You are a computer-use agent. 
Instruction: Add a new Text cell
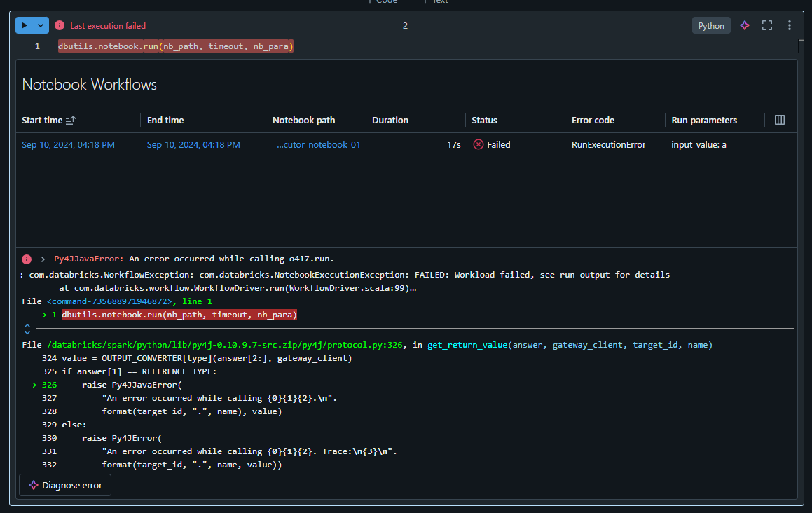(x=435, y=2)
